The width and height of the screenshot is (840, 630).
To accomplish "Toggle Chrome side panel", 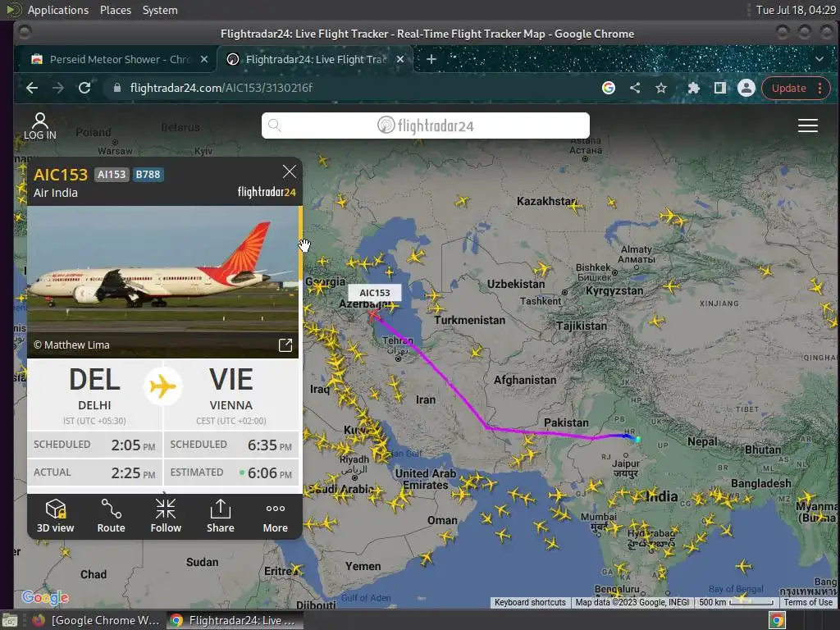I will point(719,88).
